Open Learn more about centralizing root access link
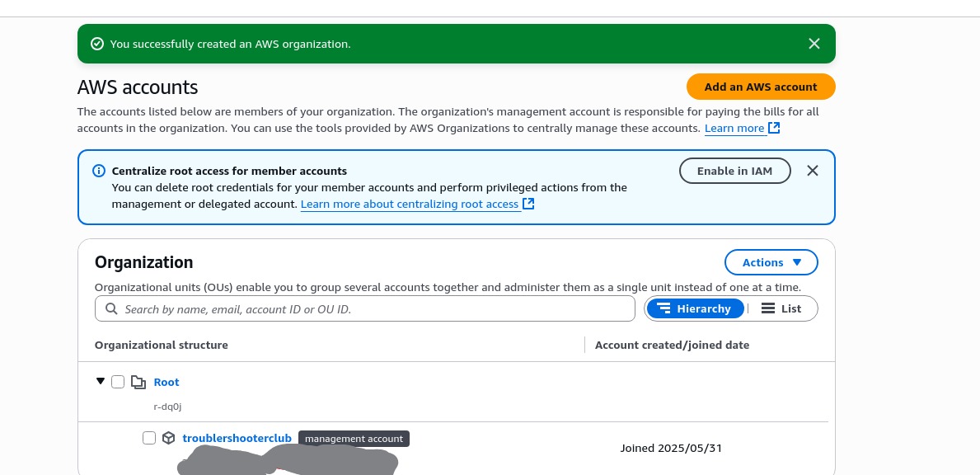 pos(410,205)
